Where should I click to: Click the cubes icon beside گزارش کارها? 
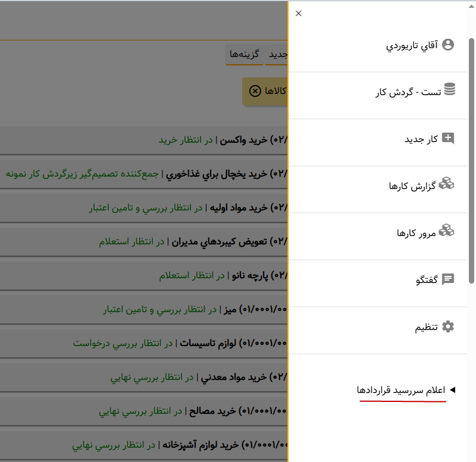pyautogui.click(x=446, y=185)
